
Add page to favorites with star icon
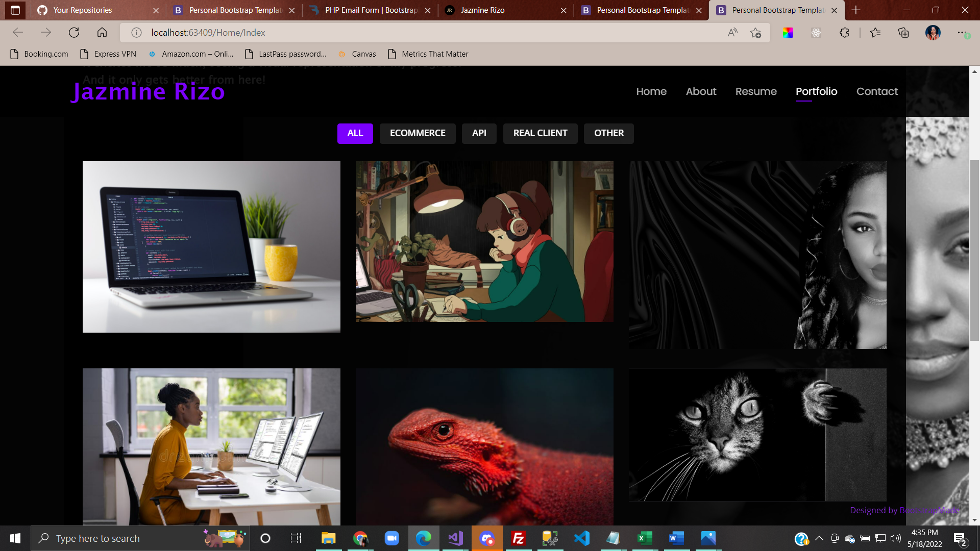[x=755, y=33]
